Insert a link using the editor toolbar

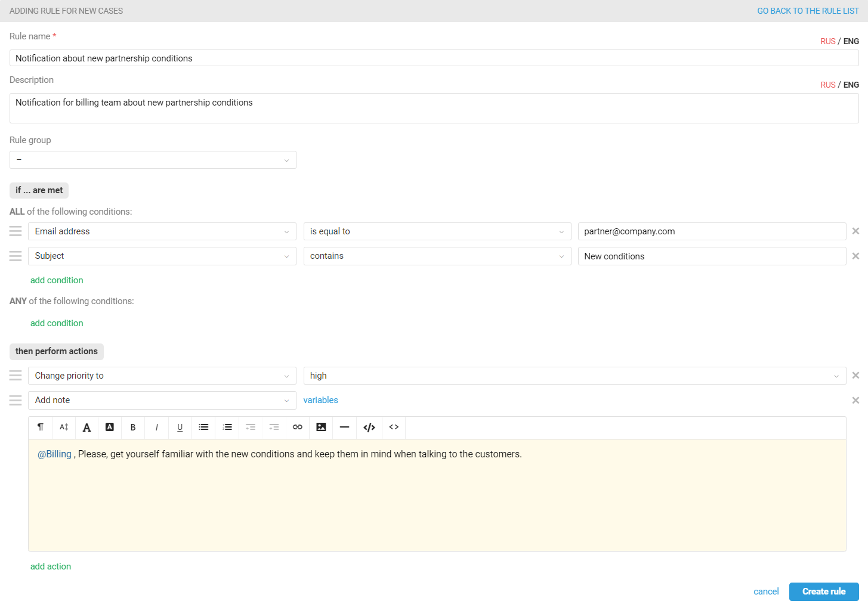[297, 428]
